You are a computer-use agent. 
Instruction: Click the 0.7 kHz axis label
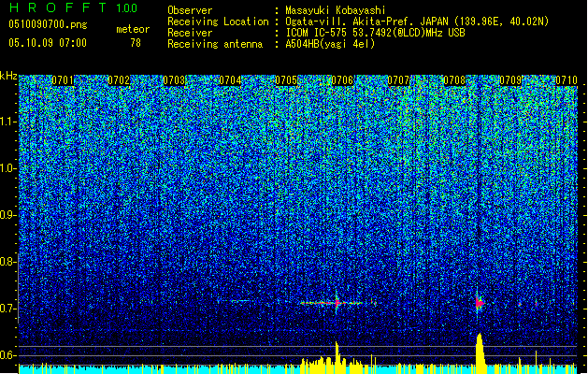[8, 309]
